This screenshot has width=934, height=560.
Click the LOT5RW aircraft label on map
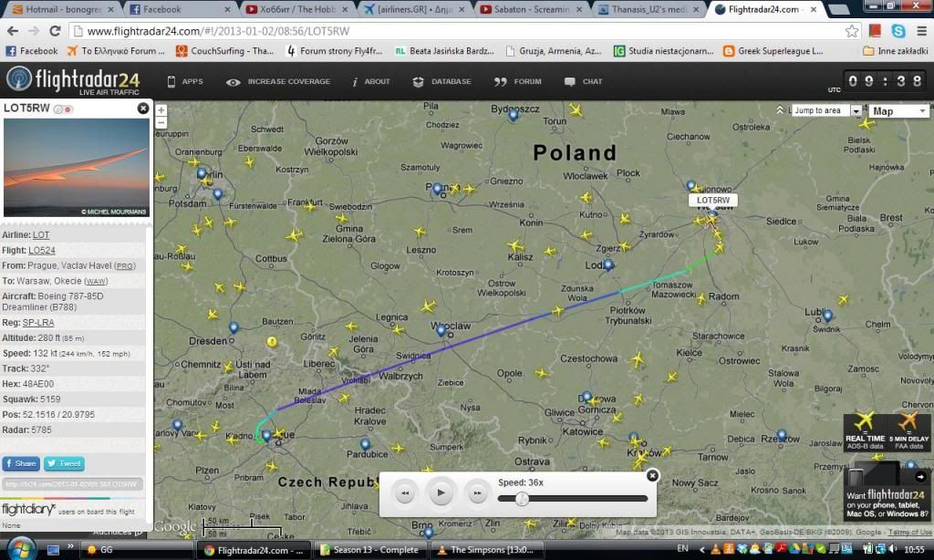pyautogui.click(x=713, y=201)
